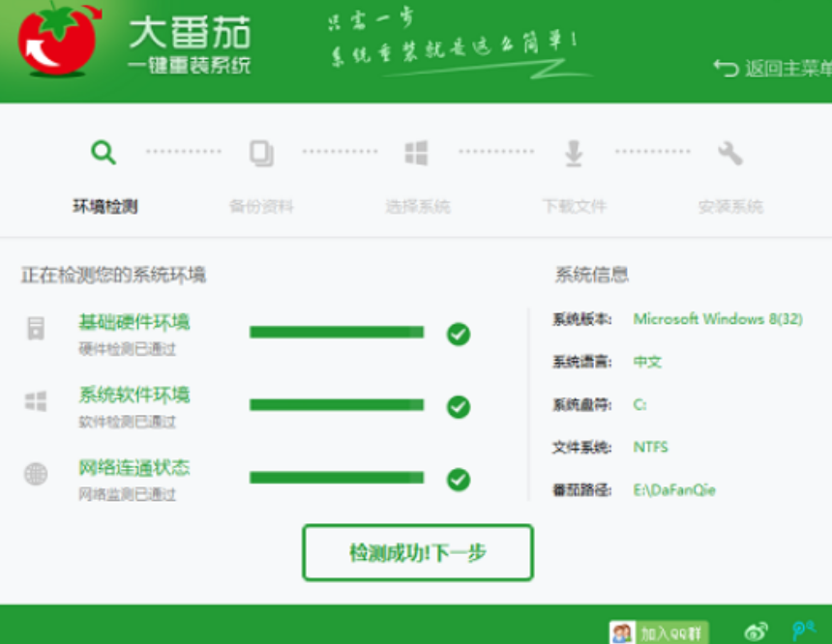
Task: Click the 加入QQ群 button
Action: [660, 632]
